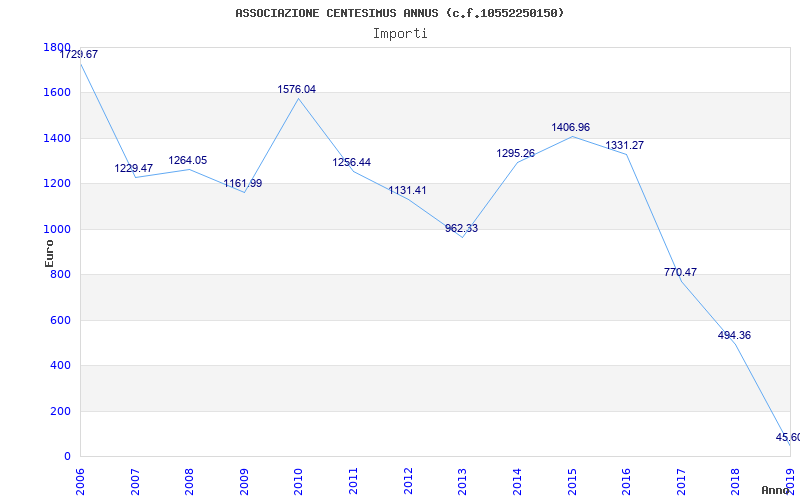This screenshot has height=500, width=800.
Task: Click the 1161.99 data label
Action: point(243,183)
